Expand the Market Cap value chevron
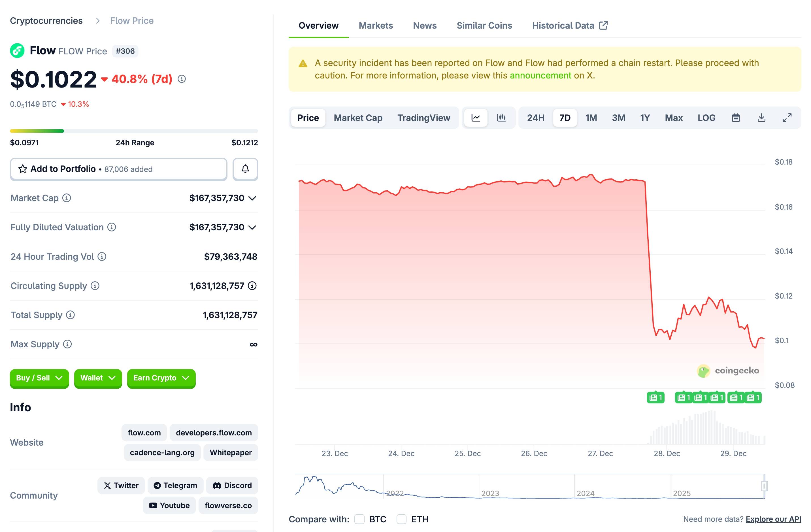811x532 pixels. click(252, 198)
